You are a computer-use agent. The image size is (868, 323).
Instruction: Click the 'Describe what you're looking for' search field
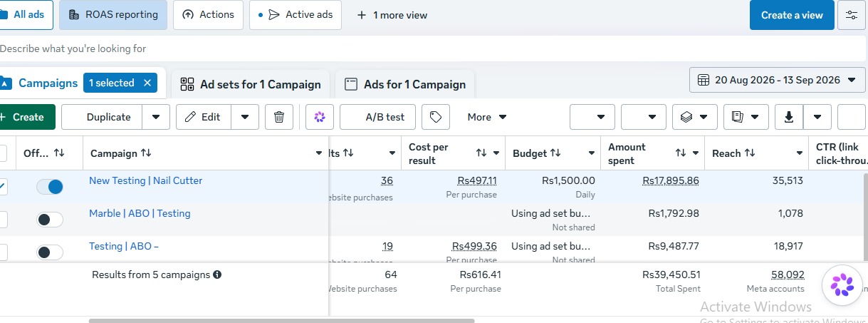pos(433,48)
